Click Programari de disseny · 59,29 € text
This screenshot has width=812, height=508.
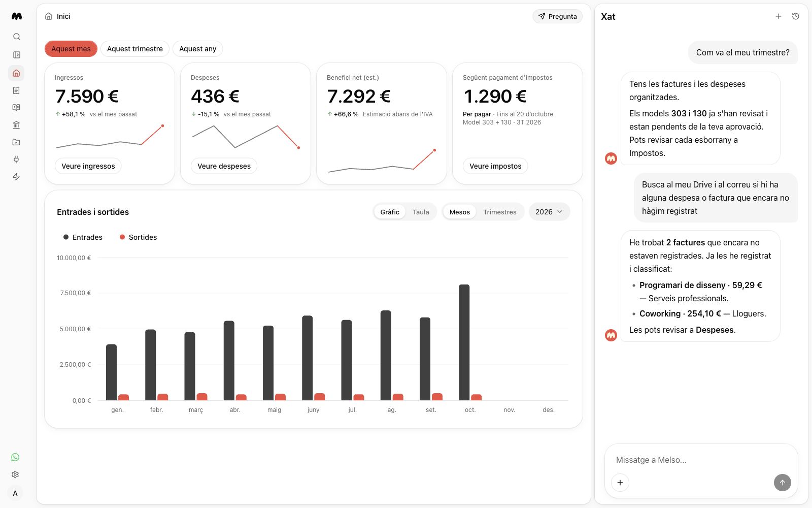point(700,285)
